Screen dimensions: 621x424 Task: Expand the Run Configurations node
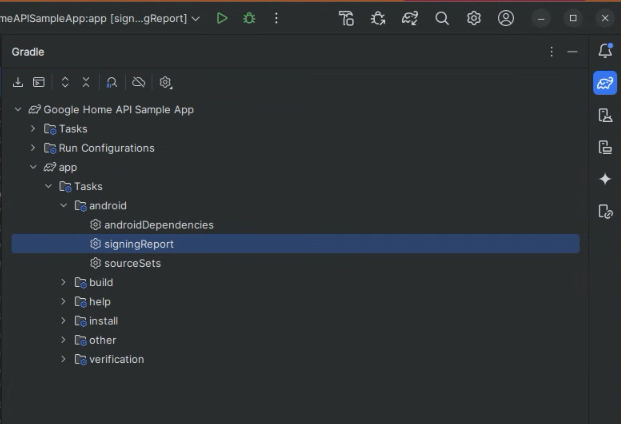tap(33, 148)
